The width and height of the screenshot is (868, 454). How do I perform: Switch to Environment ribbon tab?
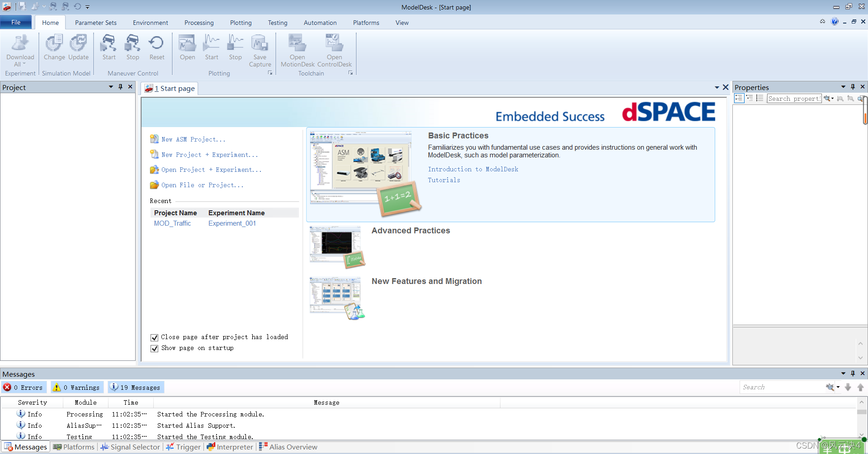click(x=151, y=23)
